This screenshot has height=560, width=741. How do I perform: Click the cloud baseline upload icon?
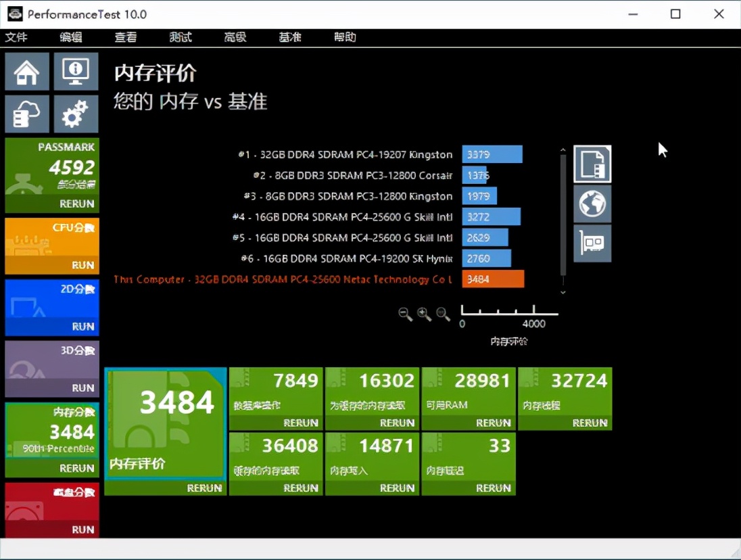(x=26, y=114)
